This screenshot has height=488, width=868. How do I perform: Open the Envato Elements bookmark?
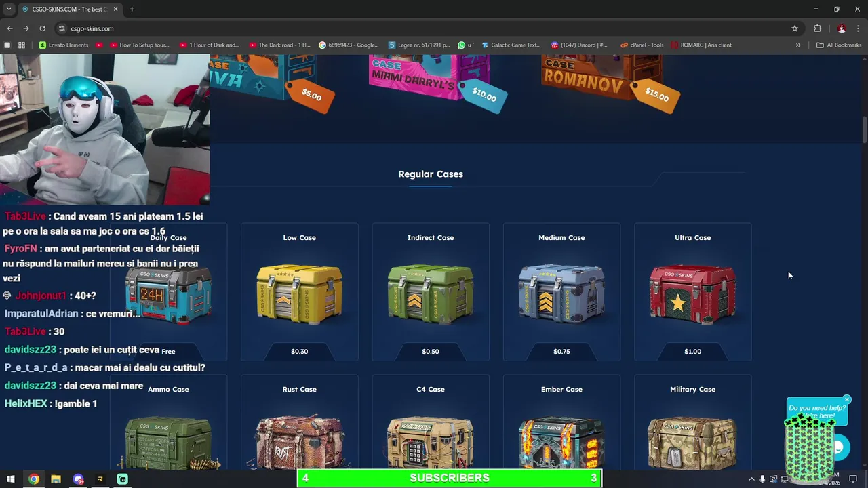point(64,45)
